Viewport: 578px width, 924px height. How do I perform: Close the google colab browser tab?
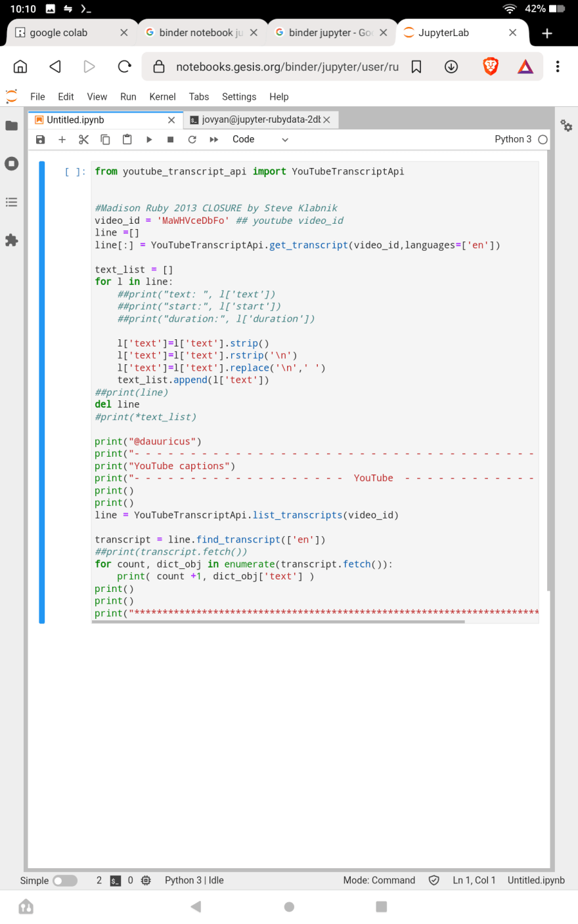point(124,33)
